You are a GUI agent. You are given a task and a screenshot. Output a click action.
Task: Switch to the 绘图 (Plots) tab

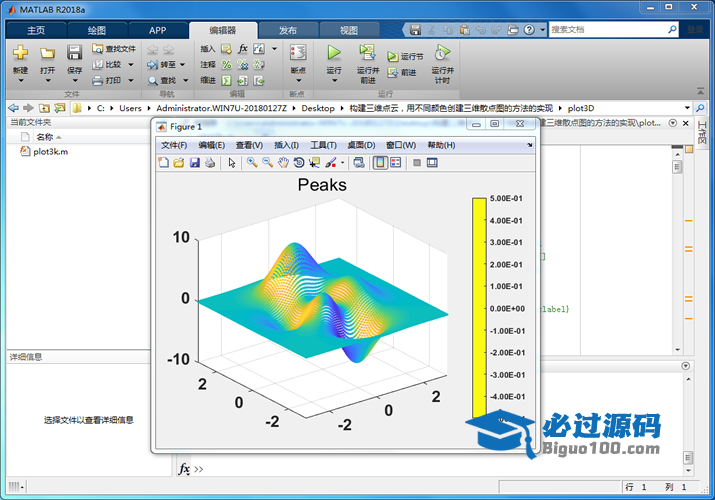click(x=97, y=31)
